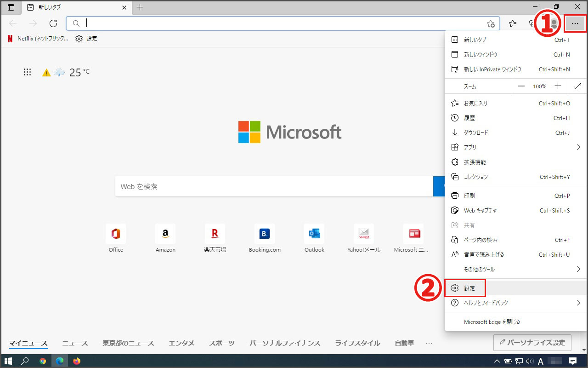This screenshot has width=588, height=368.
Task: Select 新しいウィンドウ menu item
Action: tap(516, 55)
